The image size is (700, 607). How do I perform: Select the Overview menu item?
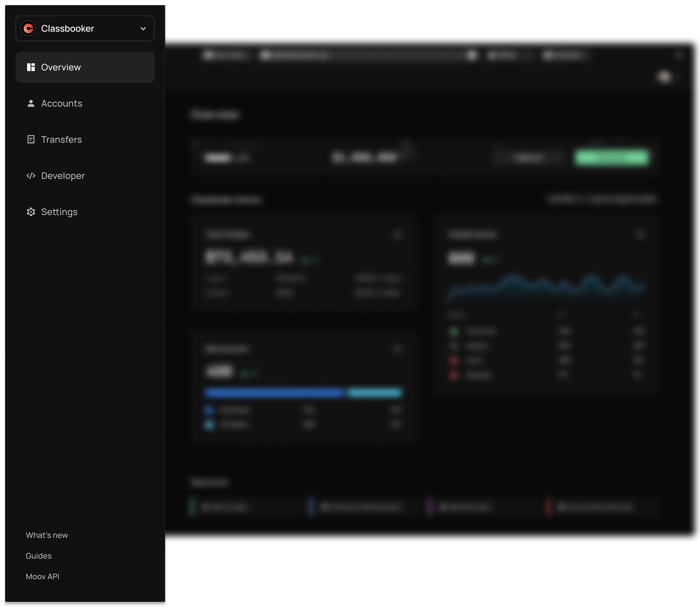click(61, 67)
